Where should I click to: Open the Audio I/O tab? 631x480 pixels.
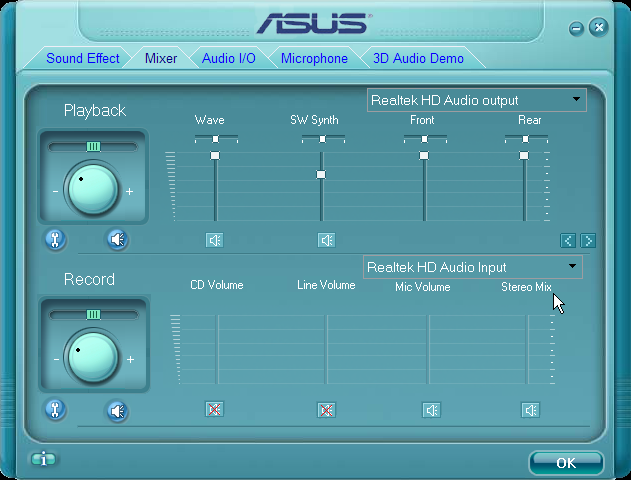pos(229,58)
